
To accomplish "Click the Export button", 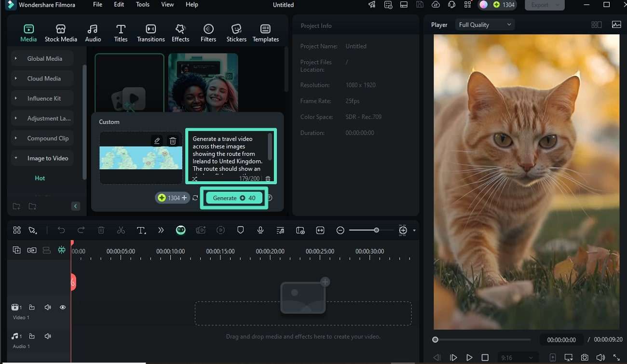I will point(545,5).
